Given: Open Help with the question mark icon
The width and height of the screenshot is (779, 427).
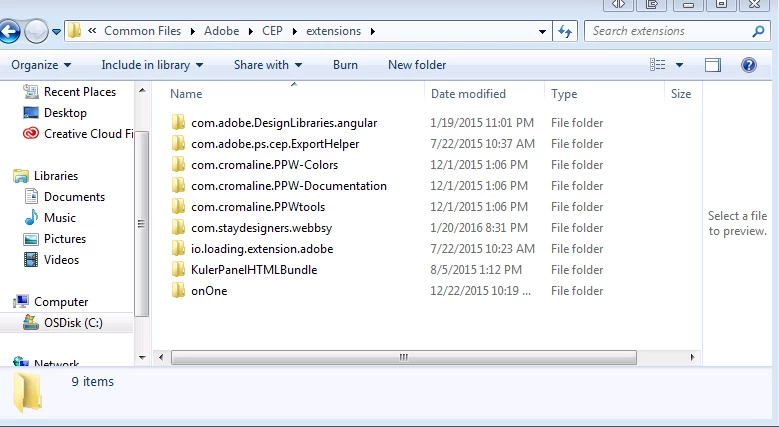Looking at the screenshot, I should tap(749, 65).
